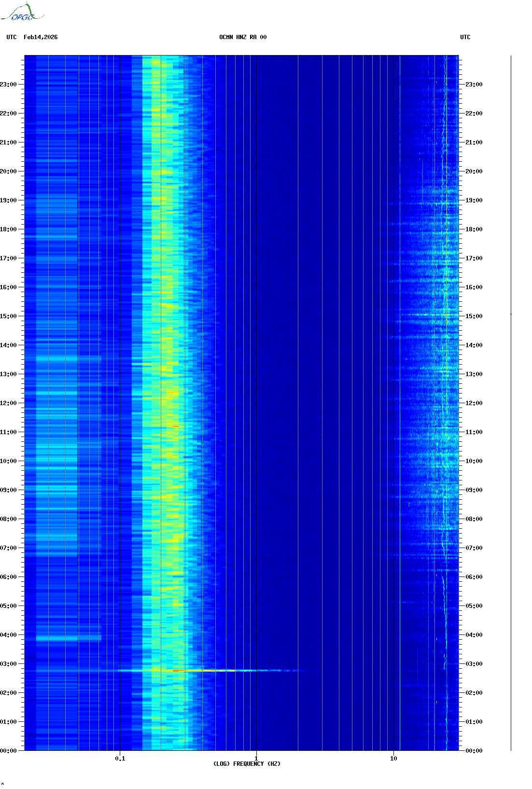This screenshot has height=789, width=532.
Task: Click the 18:00 label on the right axis
Action: (474, 229)
